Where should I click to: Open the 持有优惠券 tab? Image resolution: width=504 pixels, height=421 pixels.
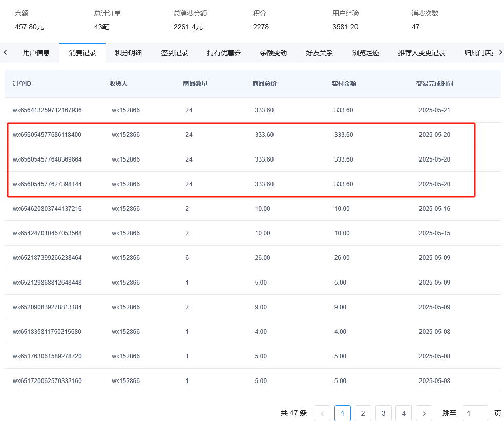point(224,53)
